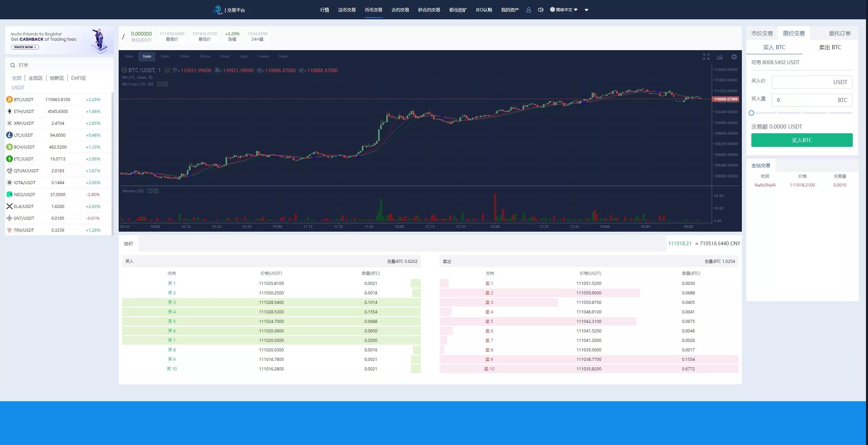
Task: Select the 全站交易 tab
Action: 761,166
